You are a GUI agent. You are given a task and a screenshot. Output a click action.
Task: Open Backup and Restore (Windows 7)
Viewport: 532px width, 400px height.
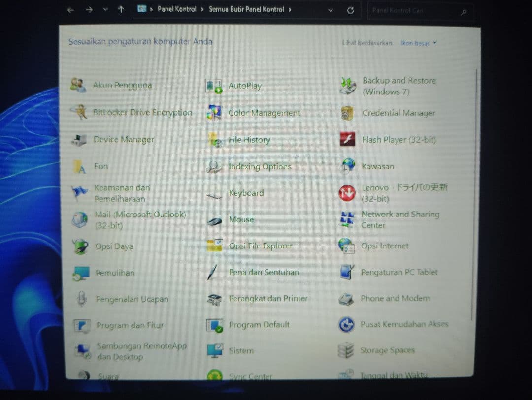(399, 86)
